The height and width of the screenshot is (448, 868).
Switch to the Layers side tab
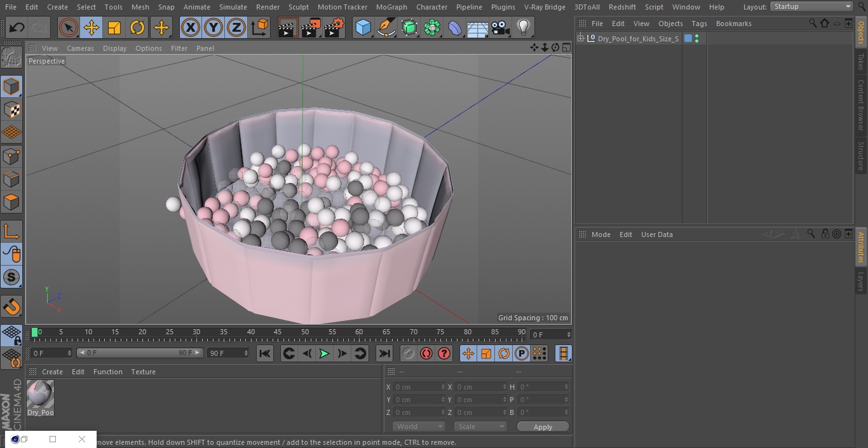tap(861, 281)
